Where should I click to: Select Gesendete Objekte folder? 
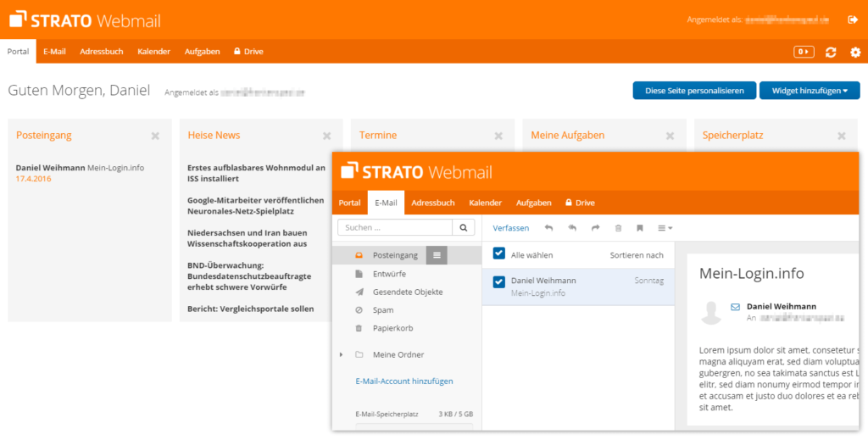407,292
